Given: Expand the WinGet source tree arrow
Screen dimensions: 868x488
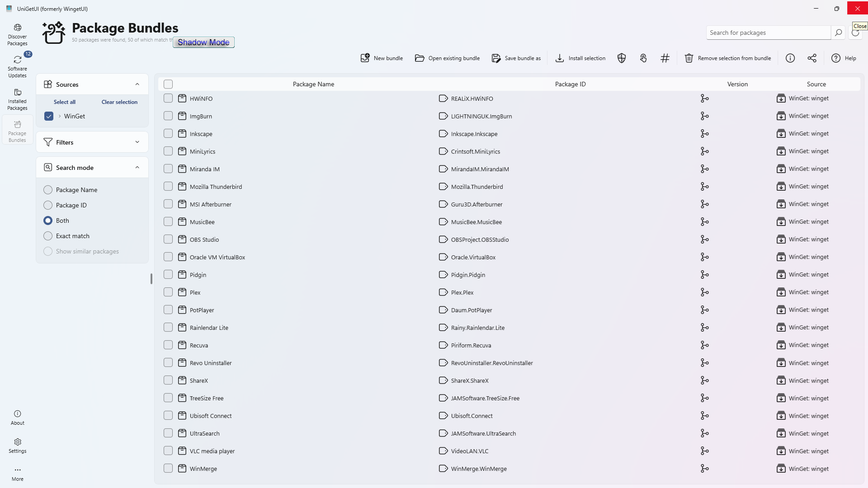Looking at the screenshot, I should 60,116.
